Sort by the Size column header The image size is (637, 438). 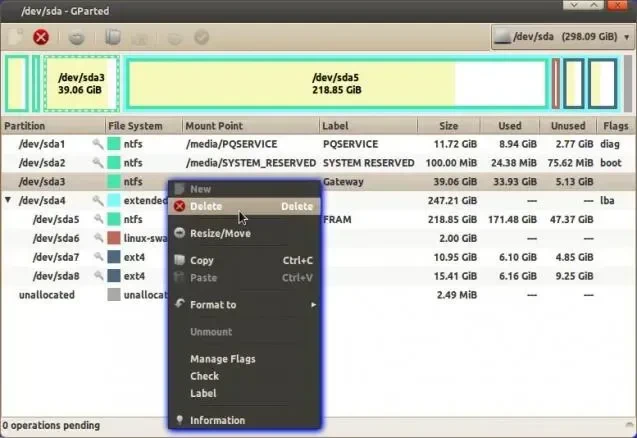449,126
